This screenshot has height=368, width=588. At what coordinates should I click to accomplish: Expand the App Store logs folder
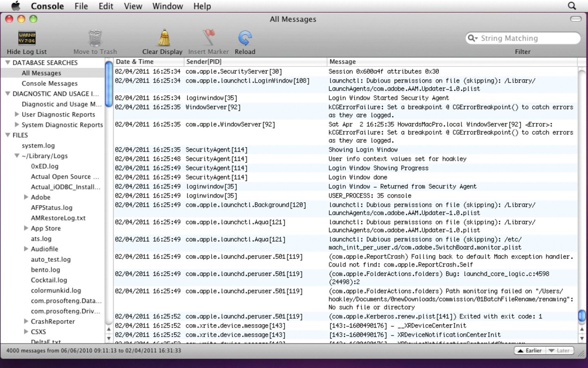point(26,228)
